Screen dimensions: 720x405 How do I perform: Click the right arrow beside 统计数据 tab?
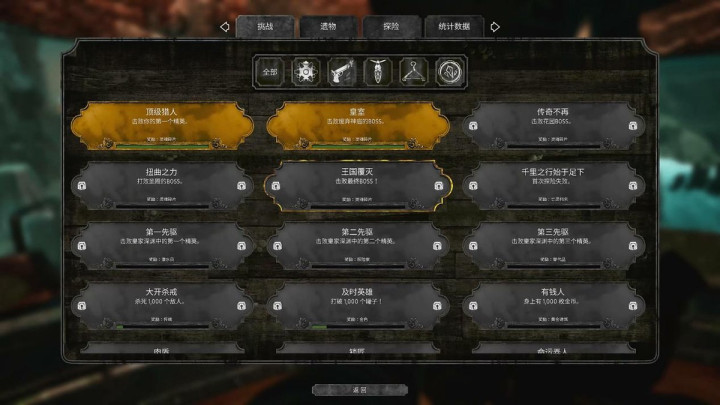[x=495, y=27]
